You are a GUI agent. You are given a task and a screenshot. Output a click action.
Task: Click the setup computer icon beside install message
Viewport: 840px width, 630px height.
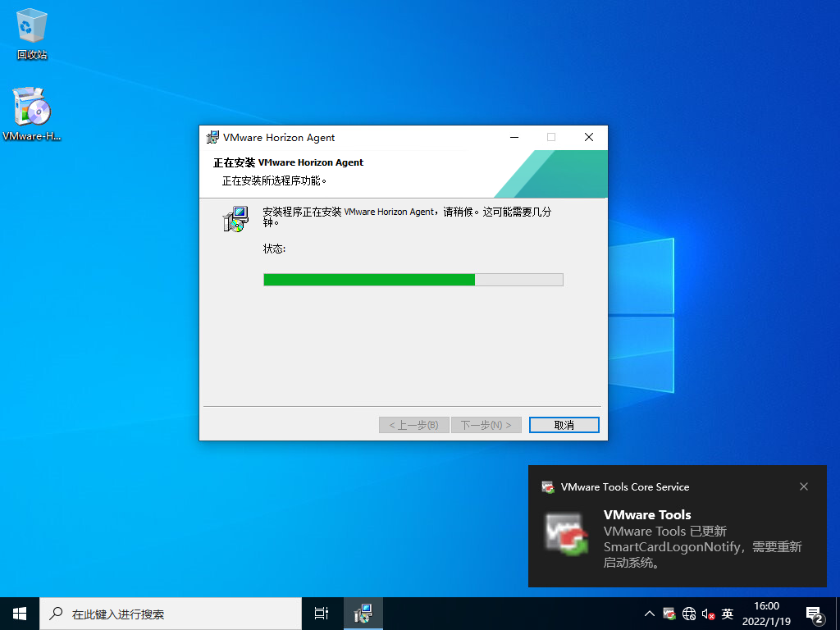point(236,218)
